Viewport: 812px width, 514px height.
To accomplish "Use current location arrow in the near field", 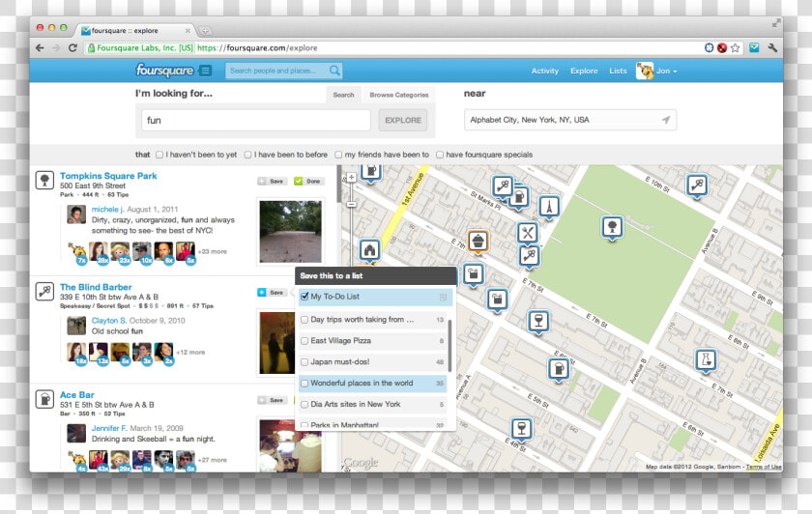I will pyautogui.click(x=666, y=120).
